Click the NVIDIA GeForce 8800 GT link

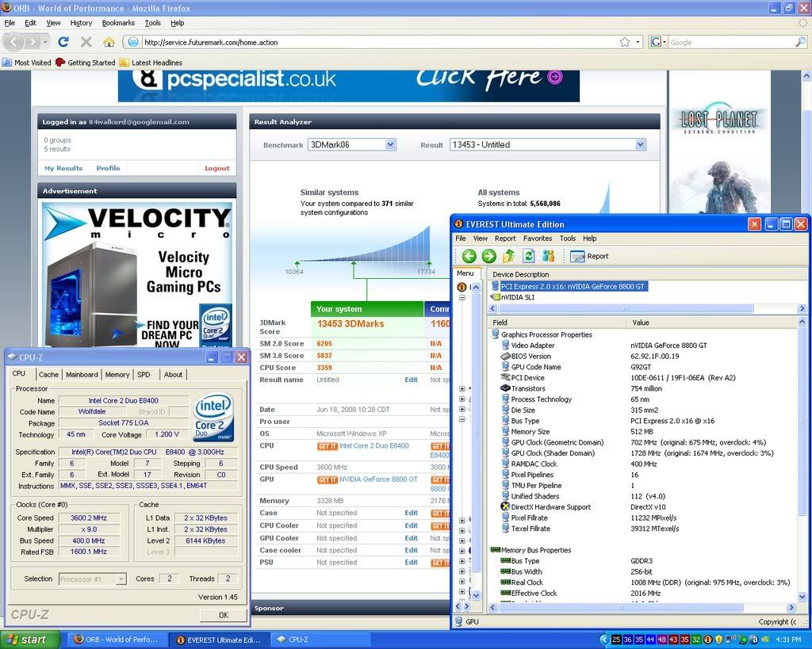pos(378,479)
